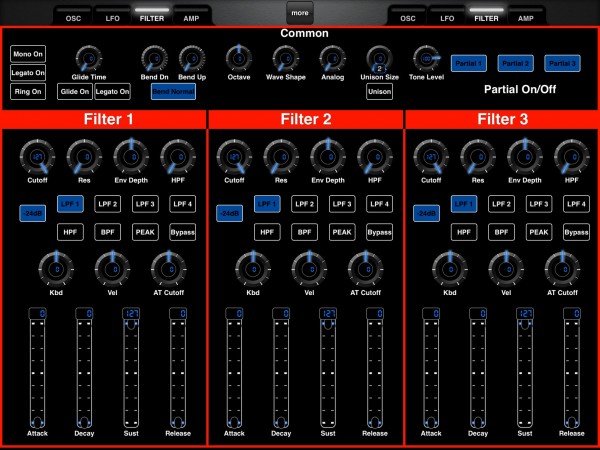Toggle the Legato On button under Mono On
Viewport: 600px width, 450px height.
(x=28, y=73)
